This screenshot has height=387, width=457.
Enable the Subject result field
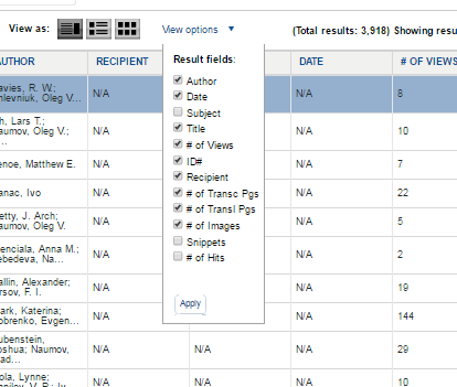tap(178, 112)
